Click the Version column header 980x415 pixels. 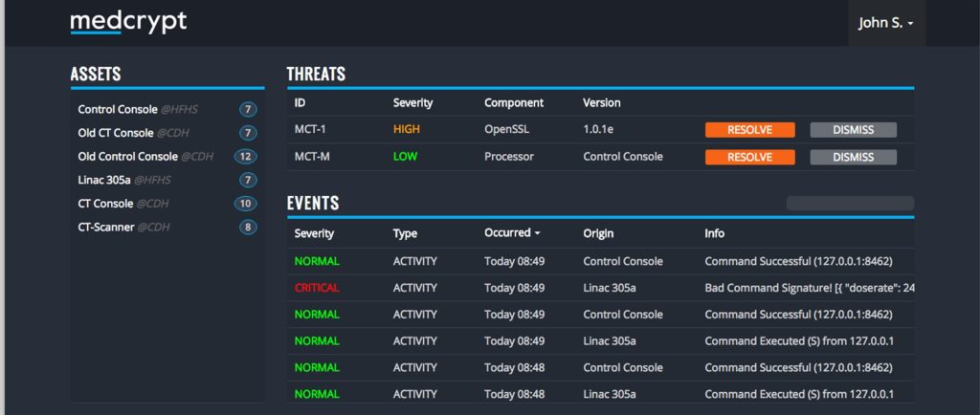click(x=602, y=102)
